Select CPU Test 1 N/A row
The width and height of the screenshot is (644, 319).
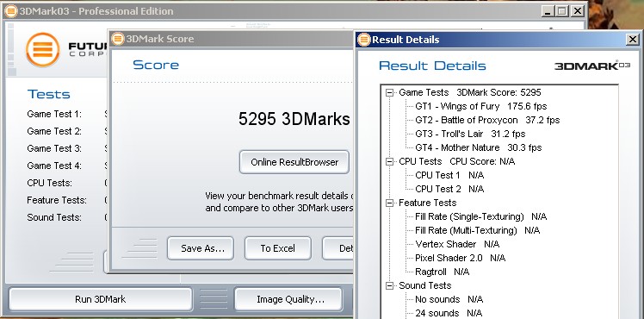[449, 175]
